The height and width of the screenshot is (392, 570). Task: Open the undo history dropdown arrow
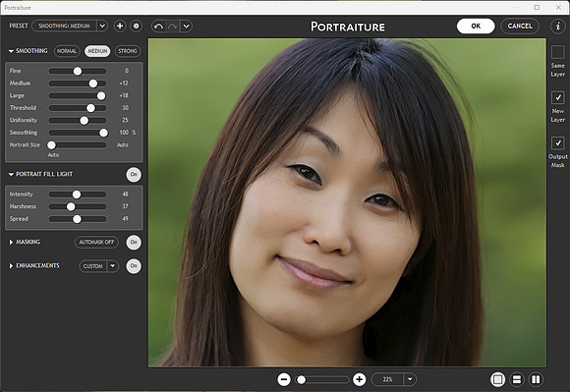click(186, 27)
